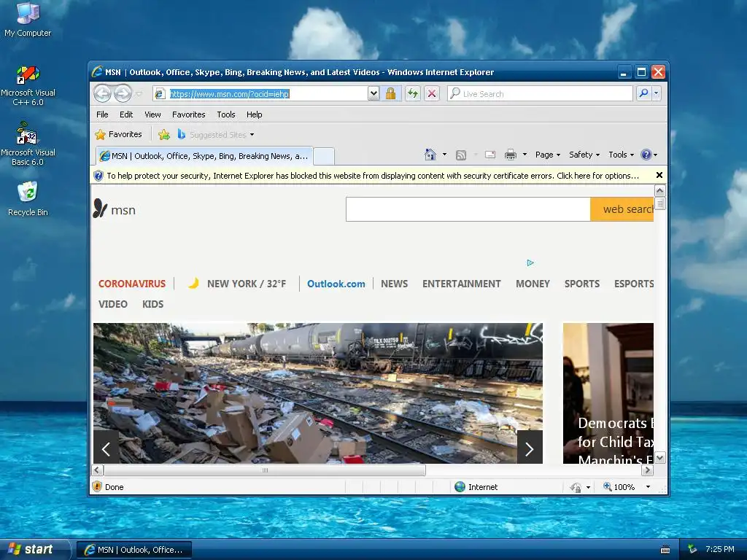Go to the Home page icon
This screenshot has width=747, height=560.
tap(430, 155)
